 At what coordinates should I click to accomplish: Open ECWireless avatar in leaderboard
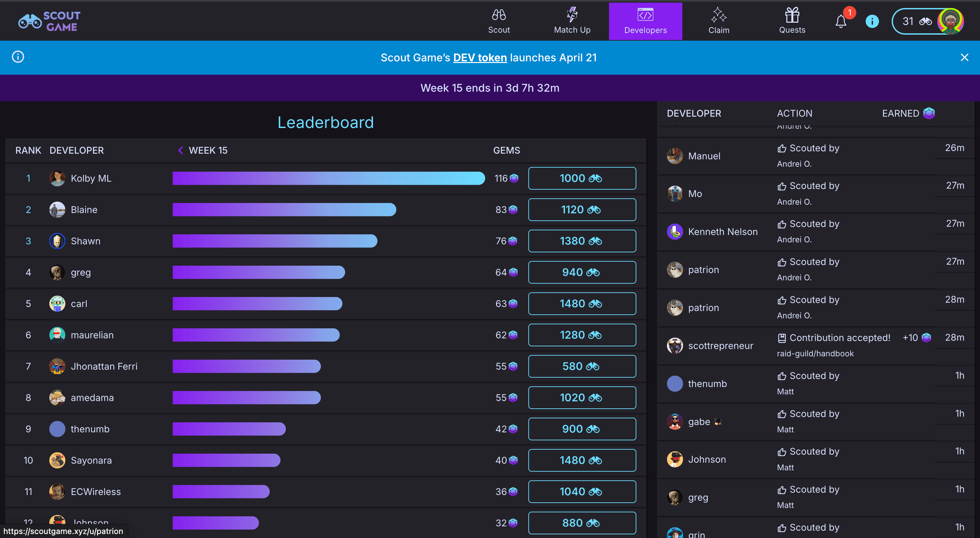coord(57,492)
